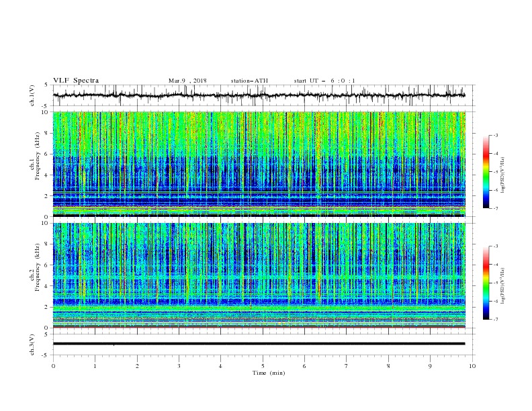Viewport: 532px width, 411px height.
Task: Click lower colorbar label "log(PSD)(V²/Hz)"
Action: [x=503, y=286]
